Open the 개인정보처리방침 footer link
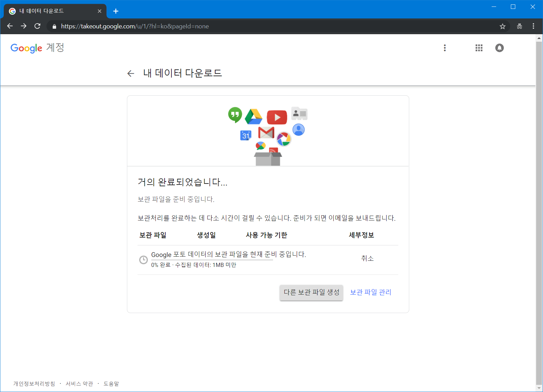This screenshot has height=392, width=543. (x=34, y=384)
